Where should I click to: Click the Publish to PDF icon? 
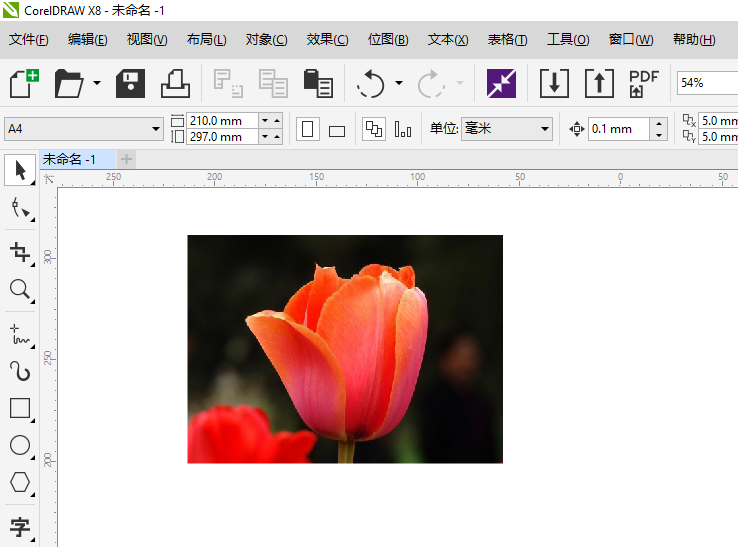point(644,83)
